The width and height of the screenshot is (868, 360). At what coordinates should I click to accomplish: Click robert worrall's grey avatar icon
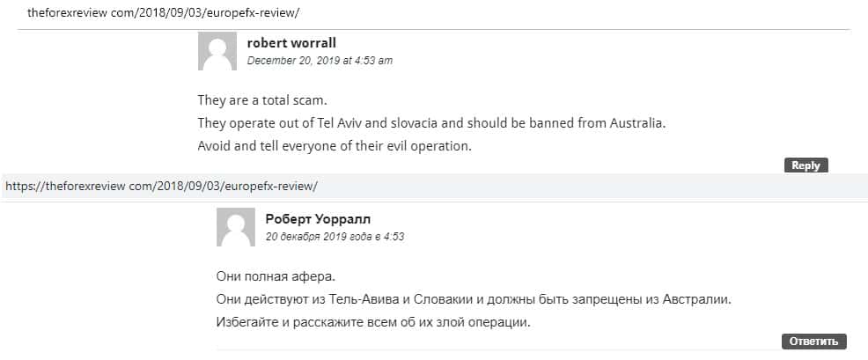pyautogui.click(x=217, y=51)
